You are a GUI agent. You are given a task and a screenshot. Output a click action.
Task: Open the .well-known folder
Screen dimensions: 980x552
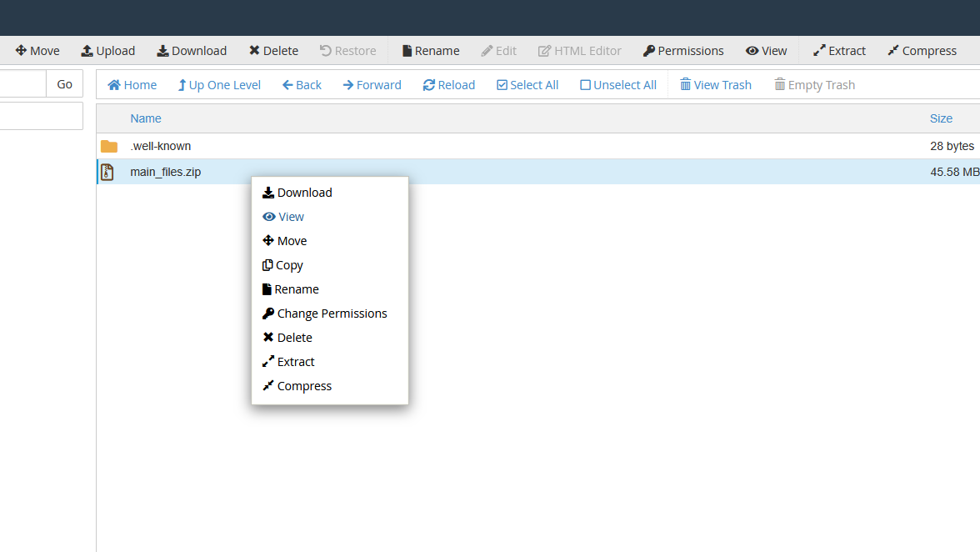click(160, 146)
